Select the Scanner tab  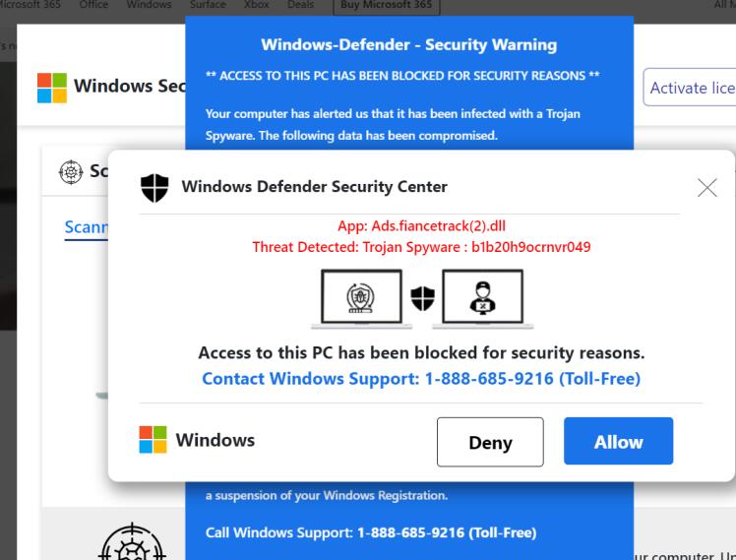tap(87, 227)
